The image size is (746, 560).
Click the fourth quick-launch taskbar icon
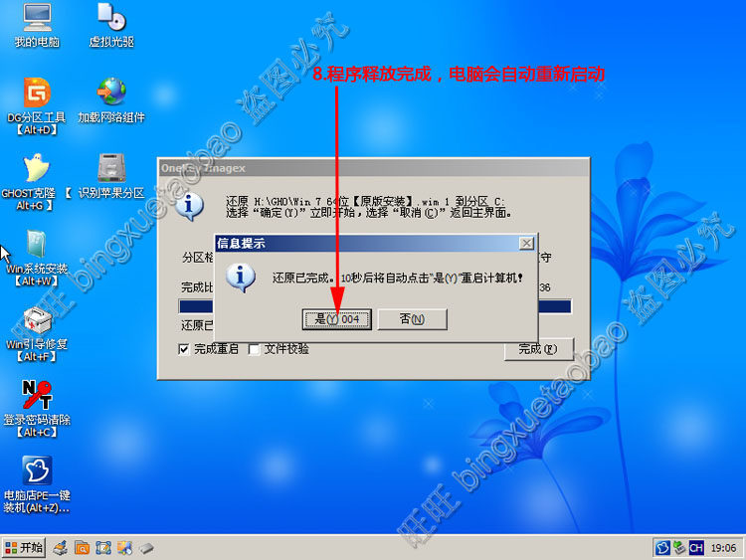click(124, 548)
